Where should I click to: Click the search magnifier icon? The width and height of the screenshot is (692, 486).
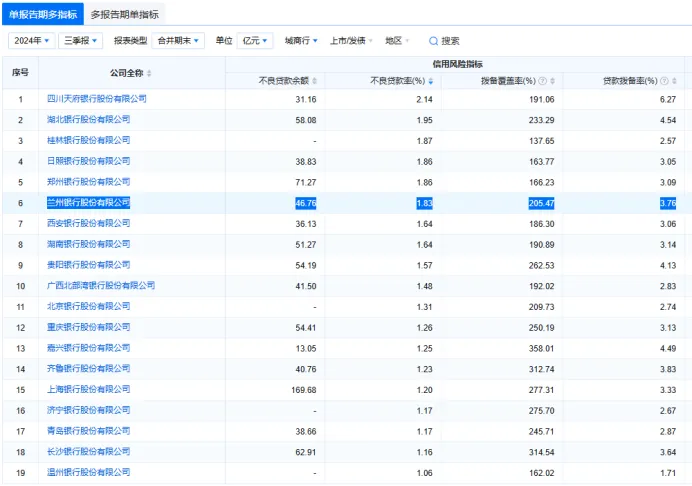point(434,41)
